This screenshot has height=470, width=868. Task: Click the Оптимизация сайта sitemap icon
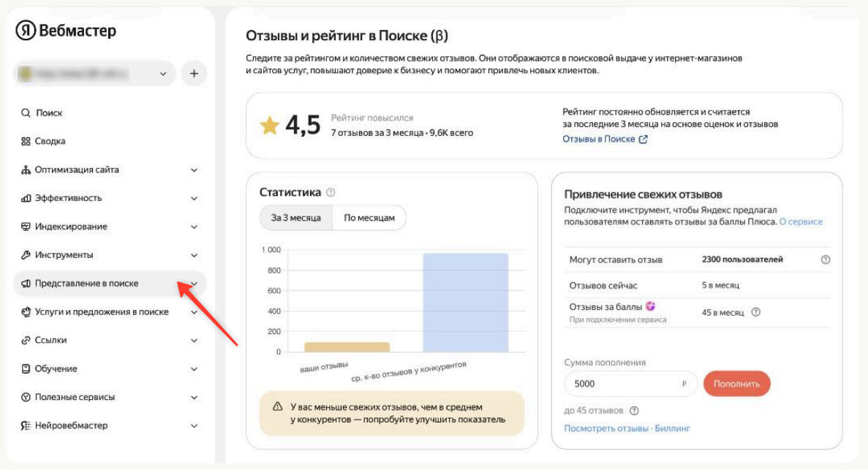pos(26,170)
